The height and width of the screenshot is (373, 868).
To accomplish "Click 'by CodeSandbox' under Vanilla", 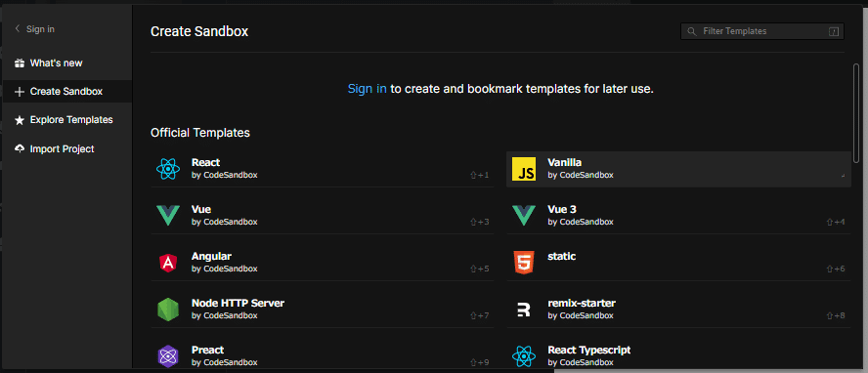I will point(581,175).
